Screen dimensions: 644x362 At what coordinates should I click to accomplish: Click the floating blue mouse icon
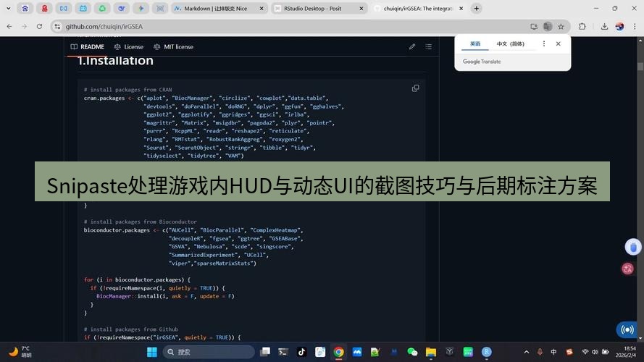[633, 247]
